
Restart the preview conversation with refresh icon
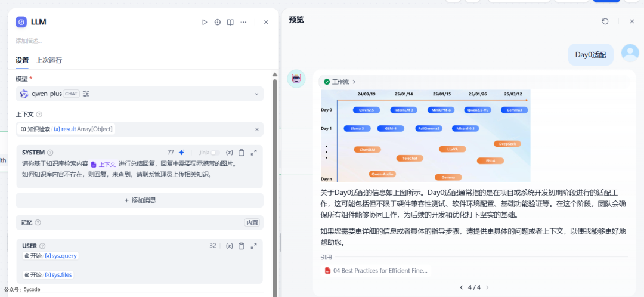point(605,21)
